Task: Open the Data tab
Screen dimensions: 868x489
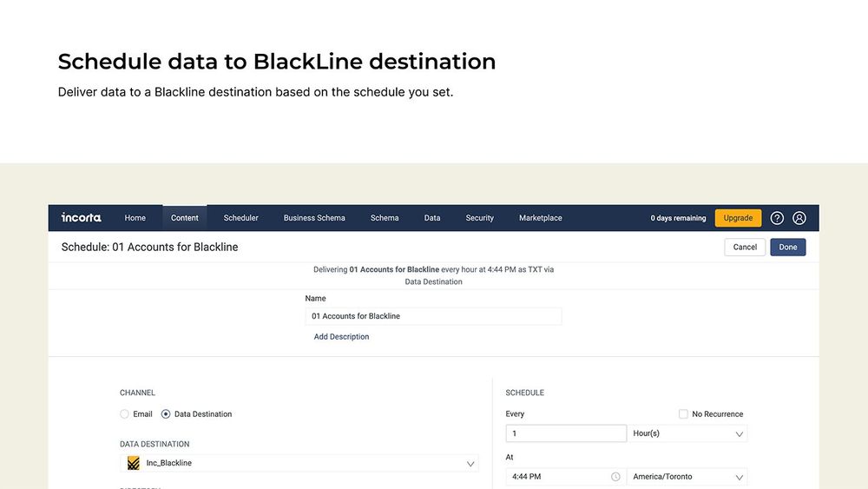Action: click(x=432, y=218)
